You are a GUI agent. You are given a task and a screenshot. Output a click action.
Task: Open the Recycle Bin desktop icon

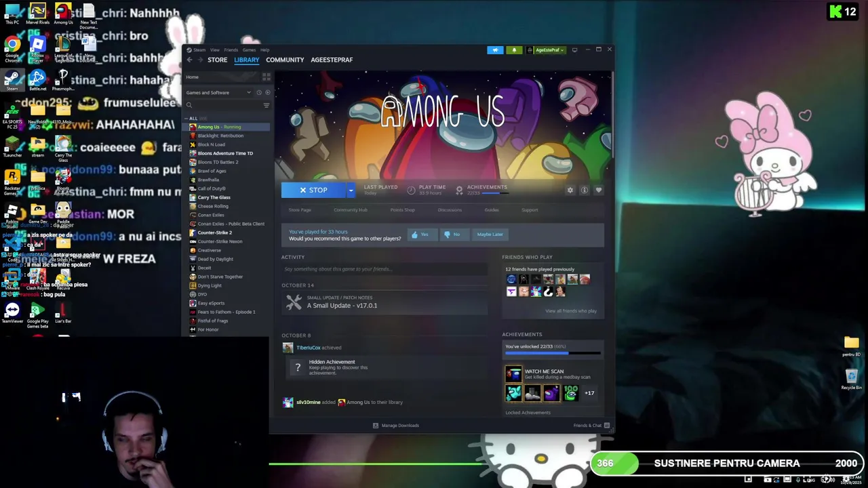click(x=852, y=379)
